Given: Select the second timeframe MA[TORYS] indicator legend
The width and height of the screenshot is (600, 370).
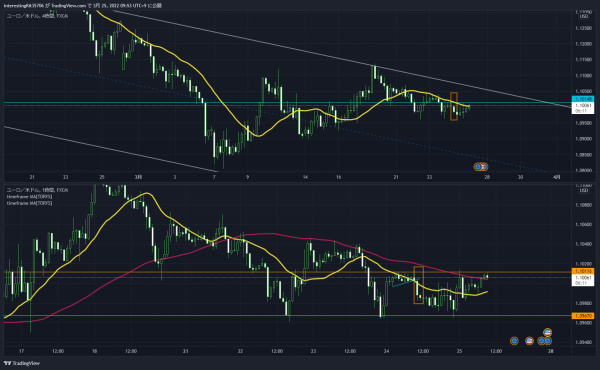Looking at the screenshot, I should 29,203.
